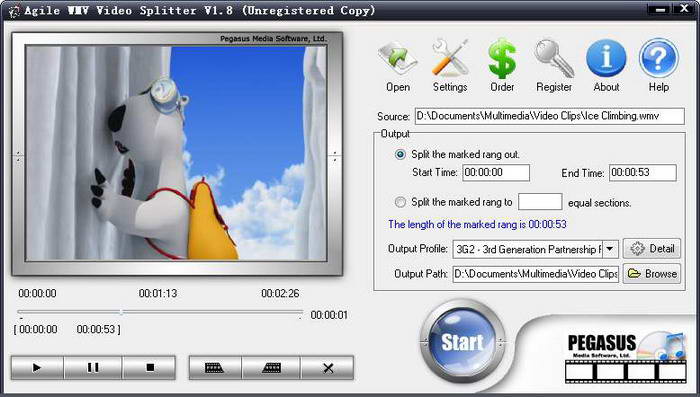Click the 00:02:26 timeline end label

280,293
